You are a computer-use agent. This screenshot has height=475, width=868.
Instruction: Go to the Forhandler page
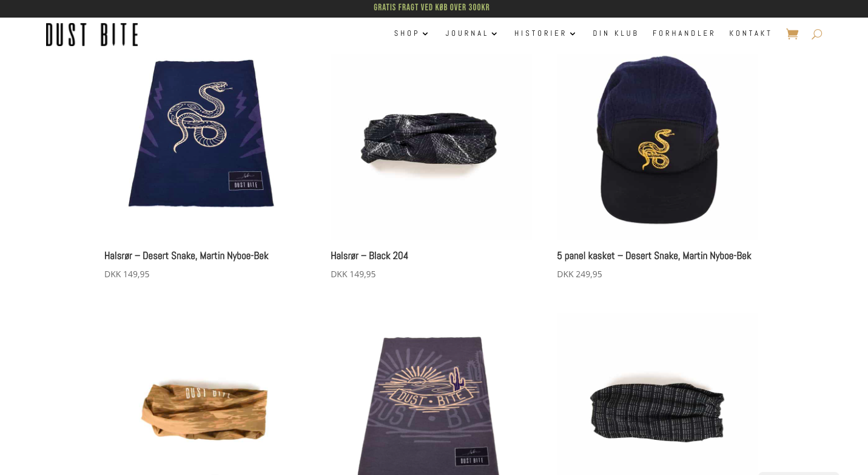tap(684, 33)
